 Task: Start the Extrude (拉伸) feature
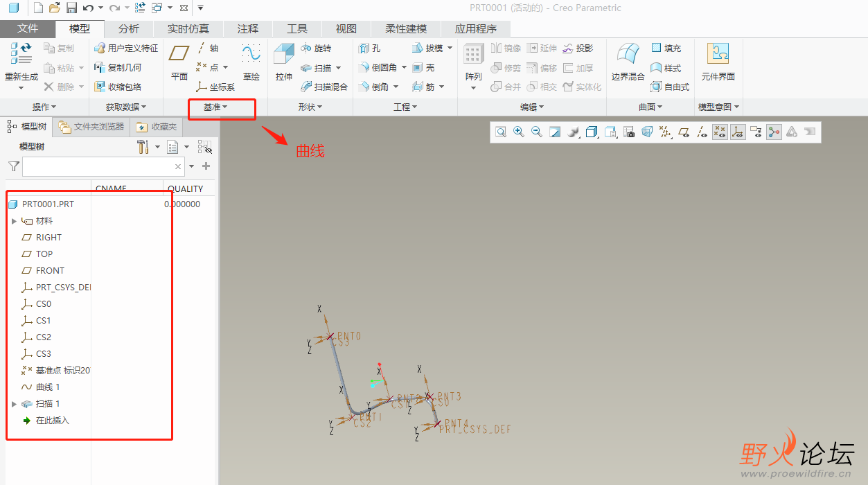coord(284,62)
